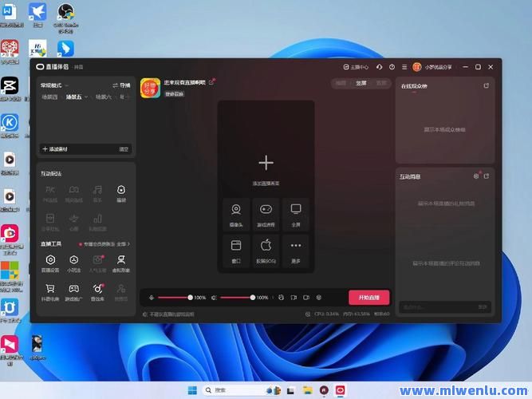Add a game process source
532x399 pixels.
(266, 215)
